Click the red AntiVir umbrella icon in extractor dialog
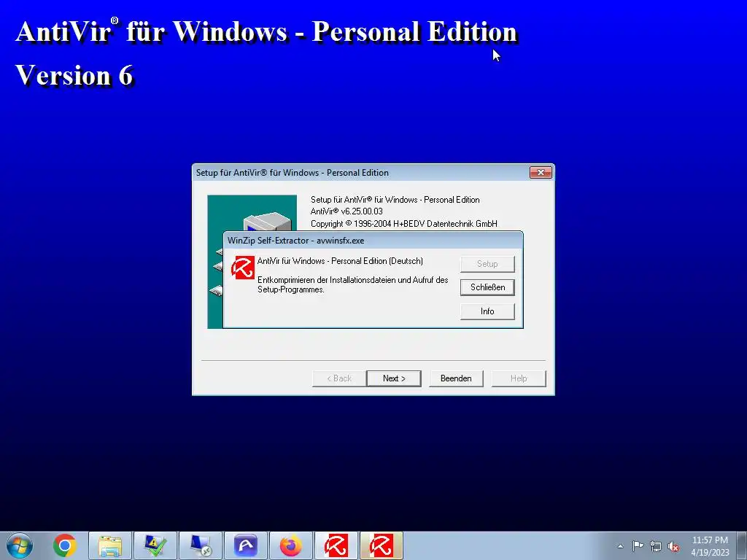 coord(242,267)
